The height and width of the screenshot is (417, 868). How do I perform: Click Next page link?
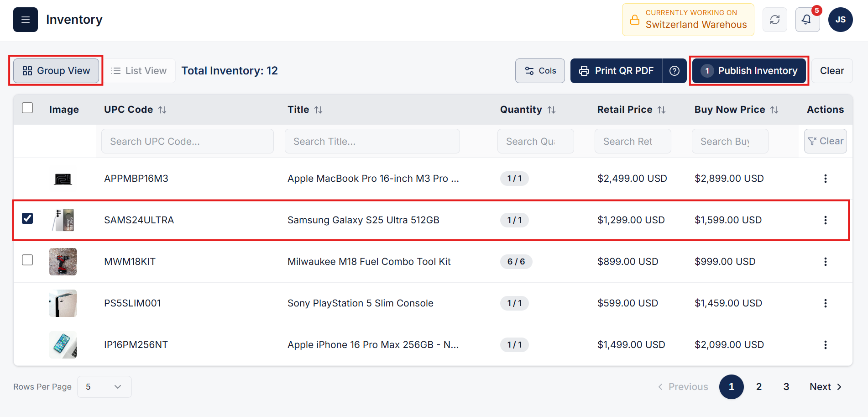826,387
